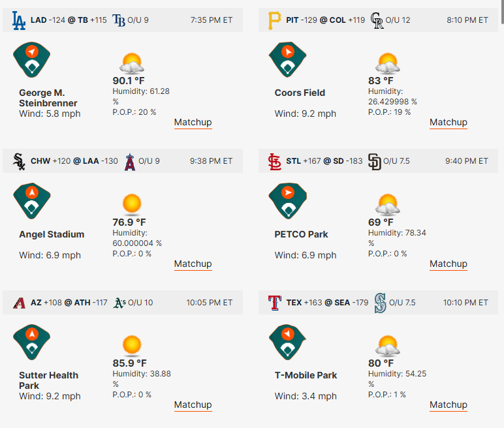Click the Colorado Rockies CR logo

point(377,21)
